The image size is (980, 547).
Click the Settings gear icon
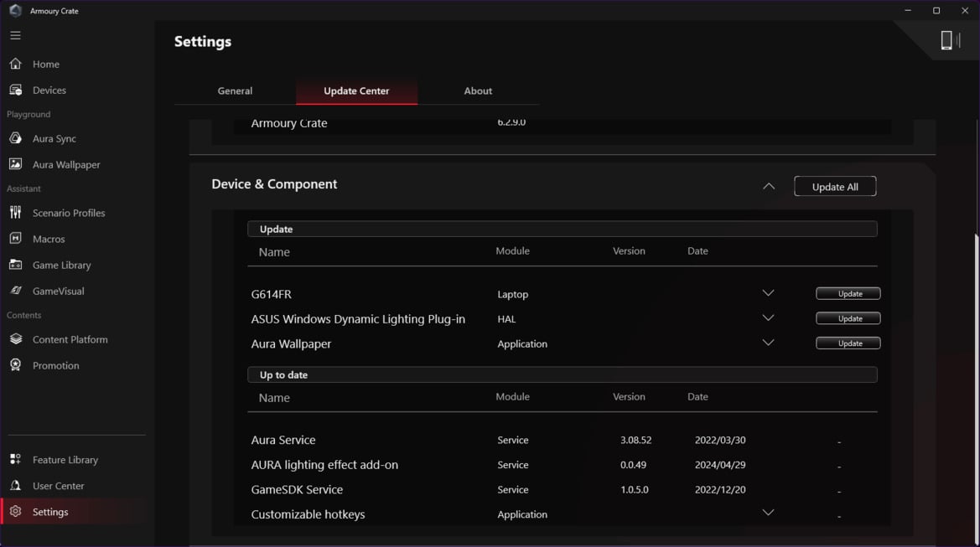tap(16, 512)
